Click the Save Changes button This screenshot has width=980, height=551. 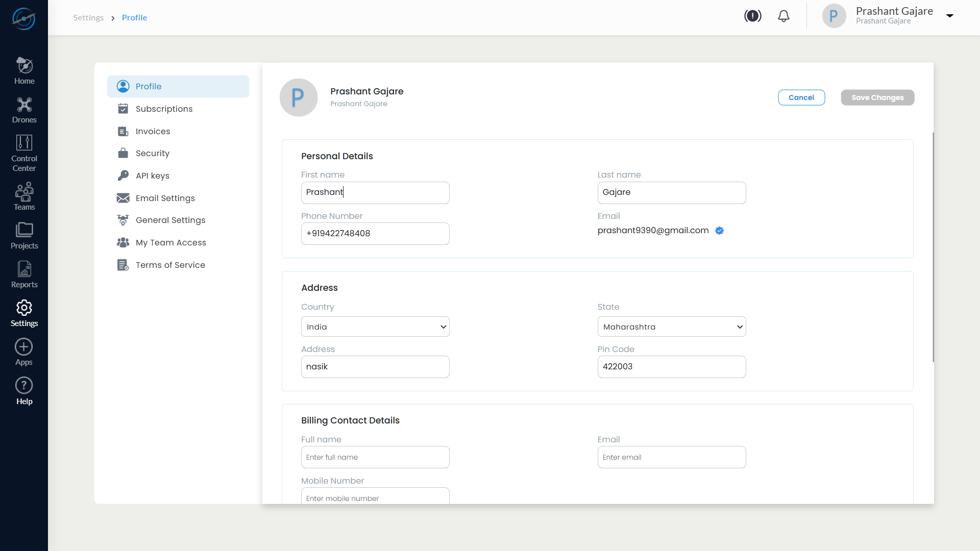pos(877,97)
